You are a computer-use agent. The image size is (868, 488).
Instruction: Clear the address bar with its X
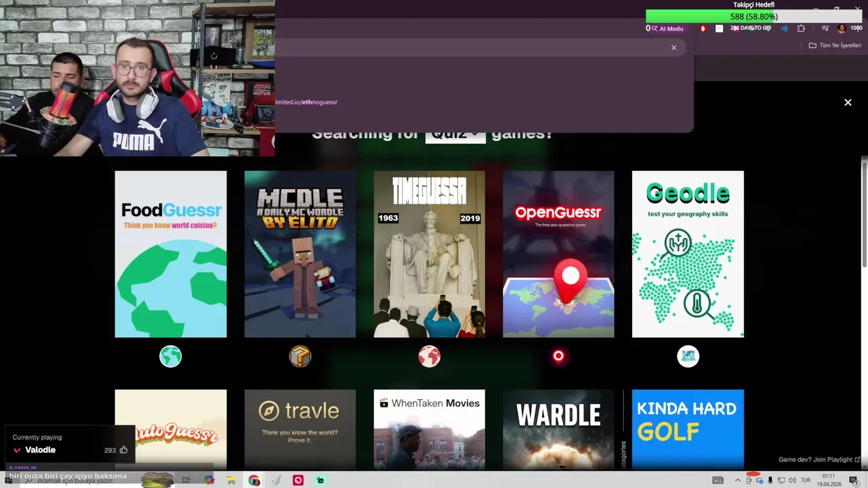coord(673,47)
